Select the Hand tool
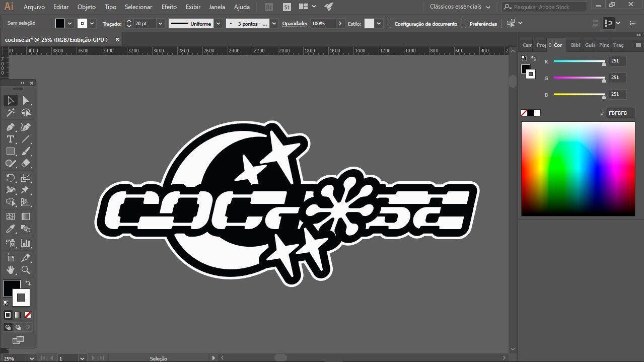The width and height of the screenshot is (644, 362). click(x=10, y=270)
